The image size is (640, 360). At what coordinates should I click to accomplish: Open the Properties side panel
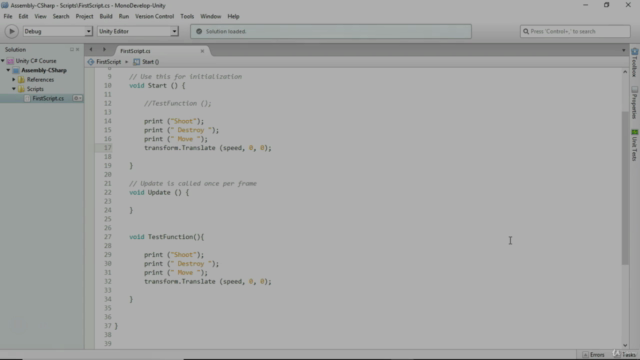(635, 102)
